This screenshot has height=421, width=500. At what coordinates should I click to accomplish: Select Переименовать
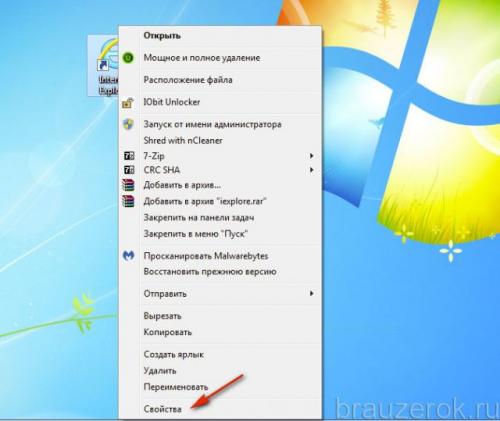(176, 387)
